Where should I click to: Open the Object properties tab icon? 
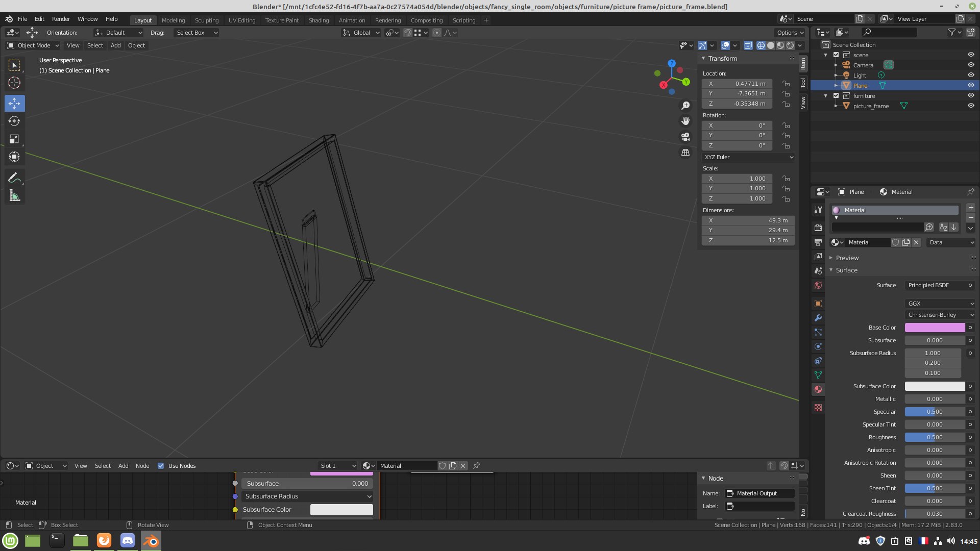[x=818, y=304]
